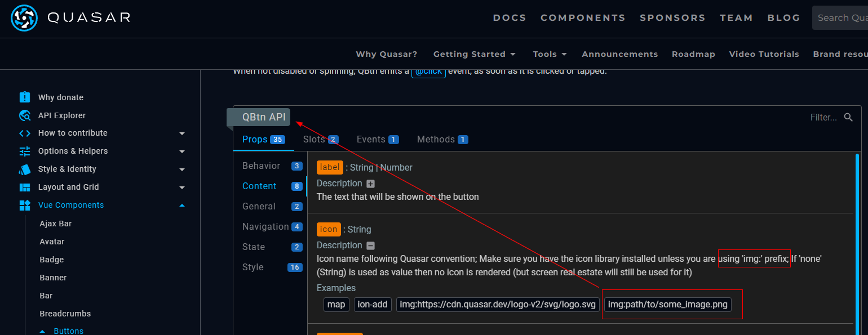
Task: Expand the label prop Description plus icon
Action: pos(370,184)
